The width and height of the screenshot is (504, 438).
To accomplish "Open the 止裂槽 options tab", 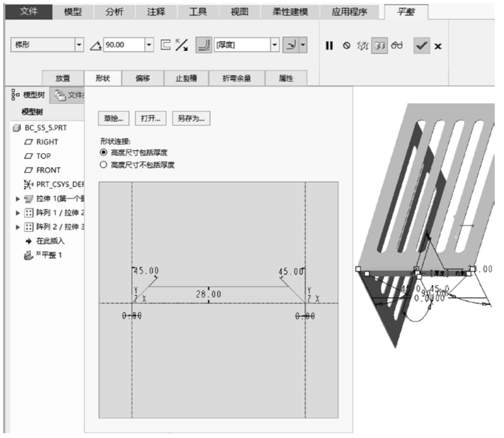I will click(186, 78).
